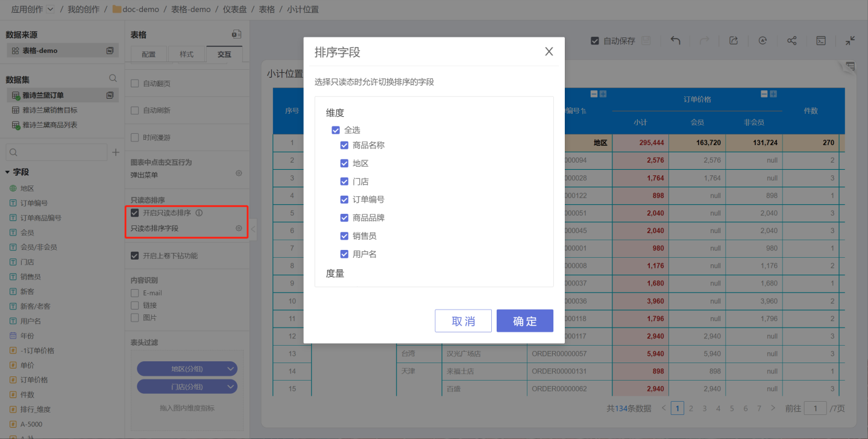Click gear icon next to 弹出菜单

239,173
